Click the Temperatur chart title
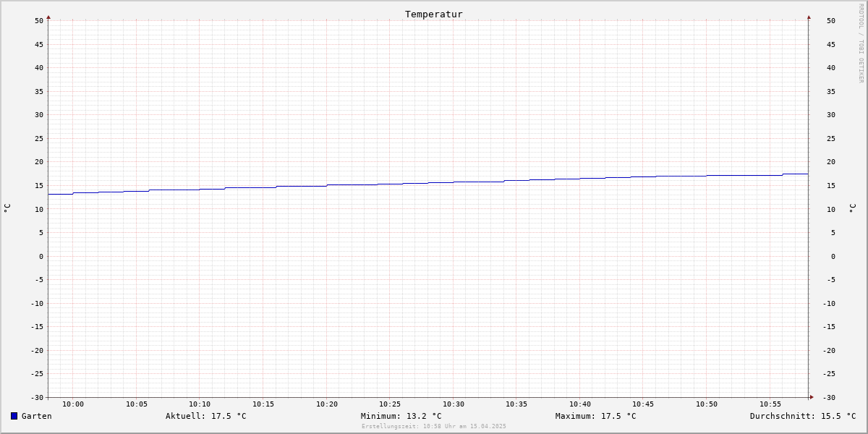Viewport: 868px width, 434px height. click(434, 14)
